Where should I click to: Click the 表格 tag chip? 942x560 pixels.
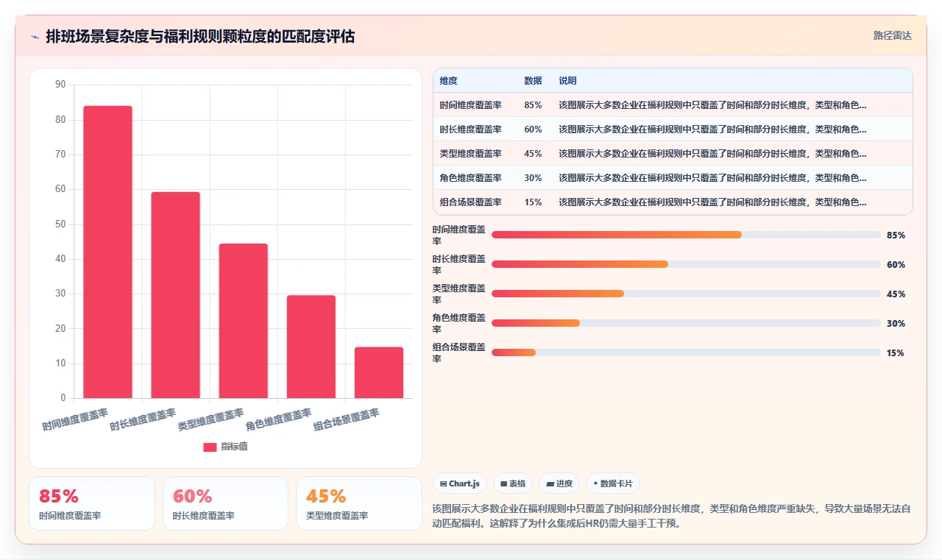click(x=513, y=483)
